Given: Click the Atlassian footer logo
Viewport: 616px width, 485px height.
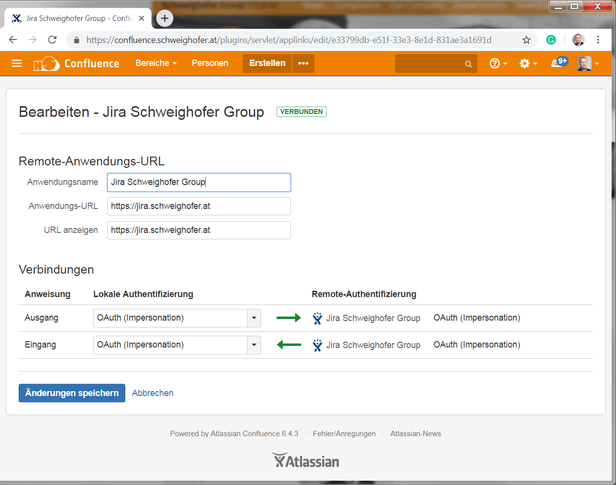Looking at the screenshot, I should point(306,461).
